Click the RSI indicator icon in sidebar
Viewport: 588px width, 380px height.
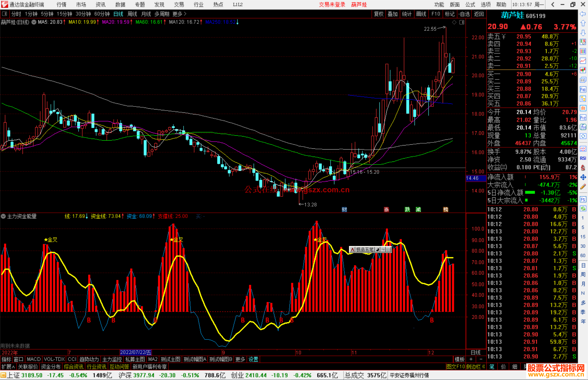(583, 158)
